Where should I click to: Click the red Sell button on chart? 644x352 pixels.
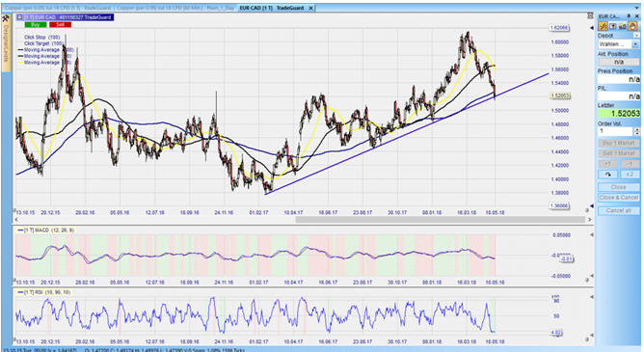pyautogui.click(x=61, y=25)
